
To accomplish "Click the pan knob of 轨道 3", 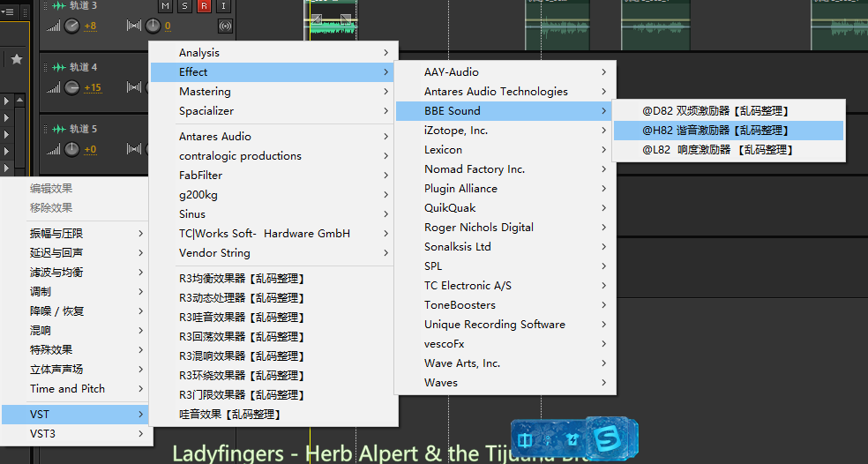I will (x=153, y=26).
